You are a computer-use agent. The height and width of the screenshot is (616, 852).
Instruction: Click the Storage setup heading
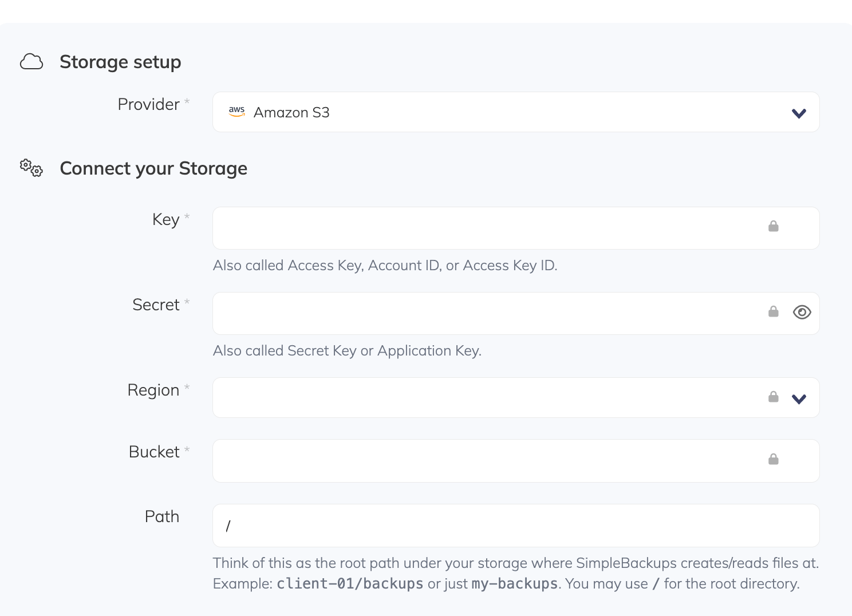click(120, 62)
